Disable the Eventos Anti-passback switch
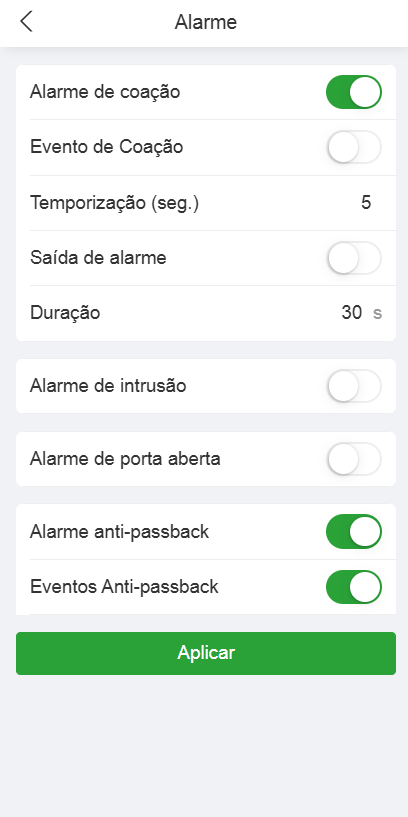Screen dimensions: 408x817 (354, 587)
